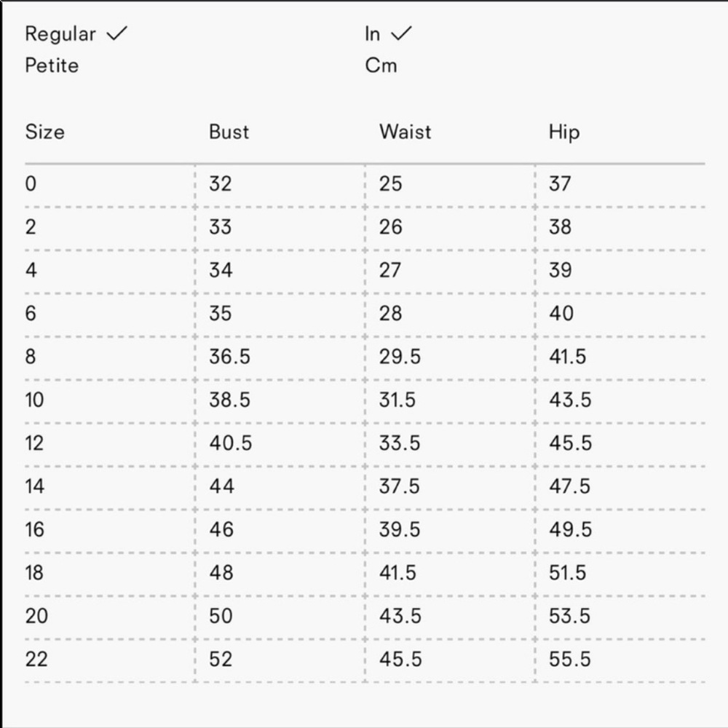Click bust value 44 for size 14
728x728 pixels.
pos(221,486)
